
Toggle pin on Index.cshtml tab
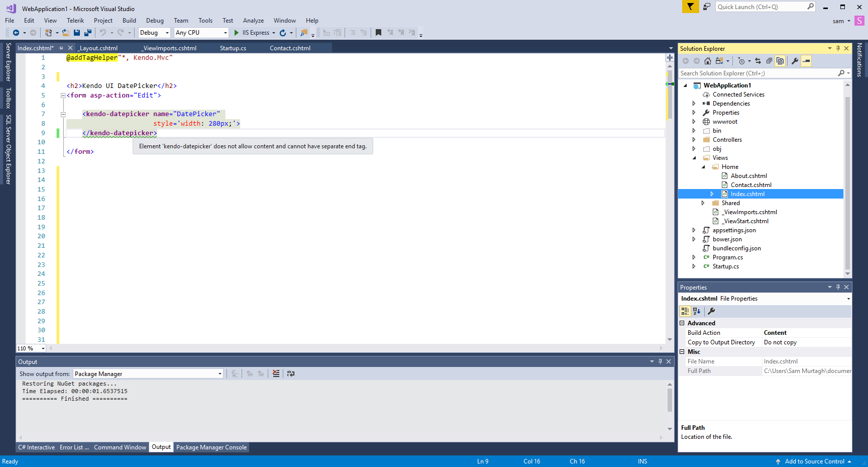tap(61, 48)
